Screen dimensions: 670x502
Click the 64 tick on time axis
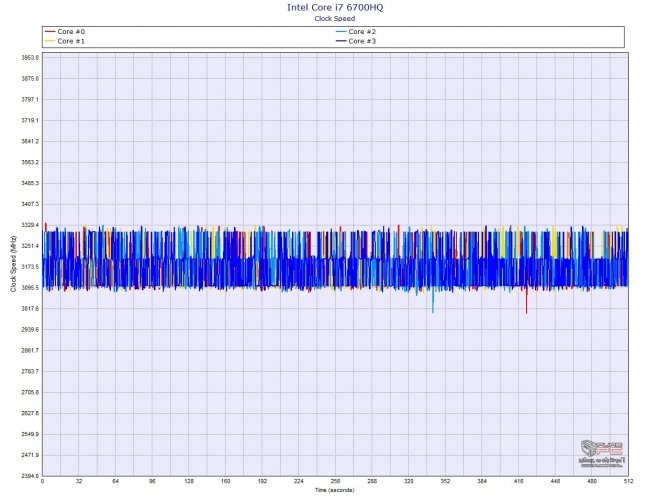[x=115, y=481]
